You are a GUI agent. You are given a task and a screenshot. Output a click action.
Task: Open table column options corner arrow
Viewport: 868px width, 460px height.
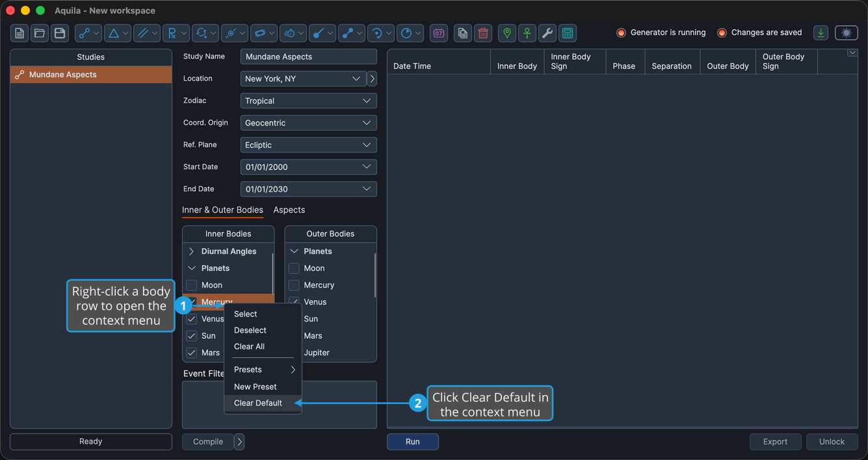852,53
